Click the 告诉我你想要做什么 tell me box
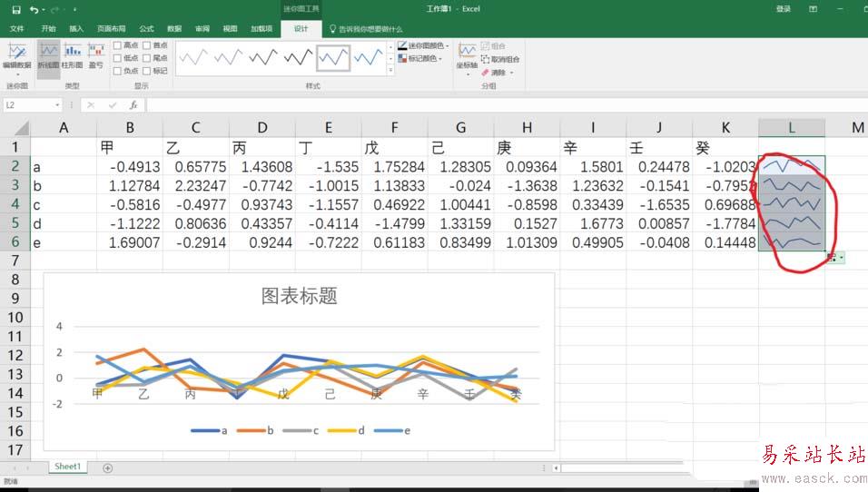 click(366, 29)
